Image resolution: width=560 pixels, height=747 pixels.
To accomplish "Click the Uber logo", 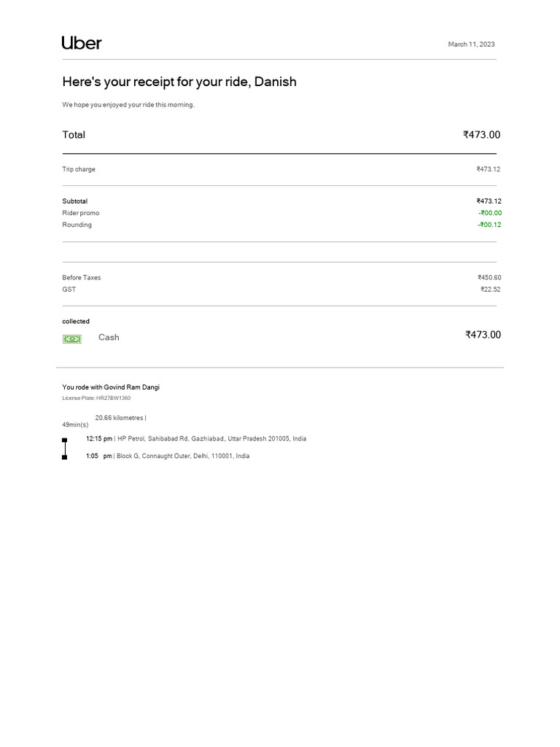I will 82,43.
